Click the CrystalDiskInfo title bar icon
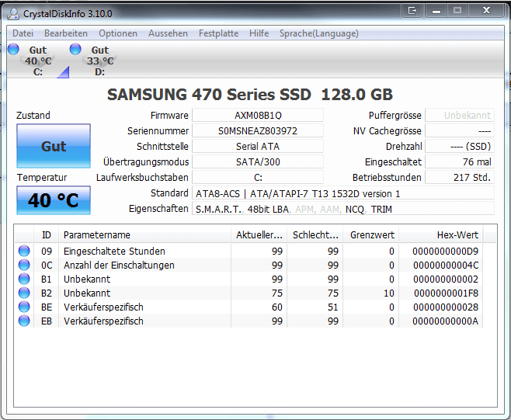Viewport: 511px width, 420px height. pyautogui.click(x=13, y=14)
